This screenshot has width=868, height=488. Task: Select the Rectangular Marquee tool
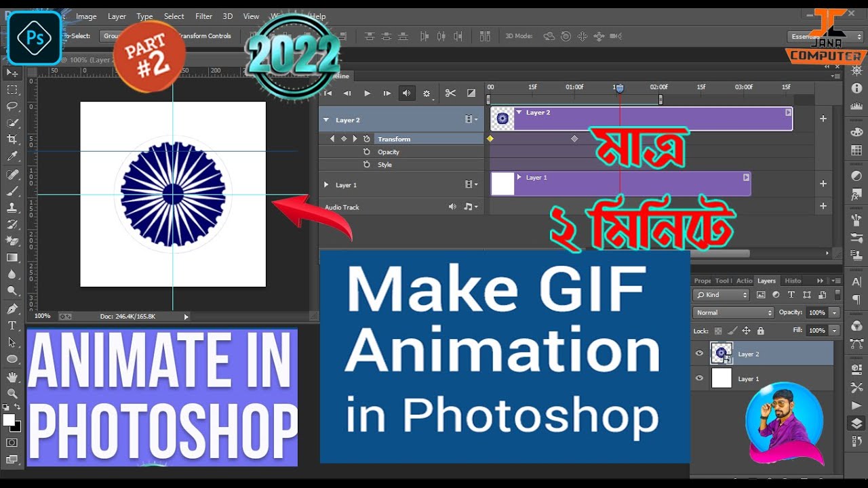(12, 89)
